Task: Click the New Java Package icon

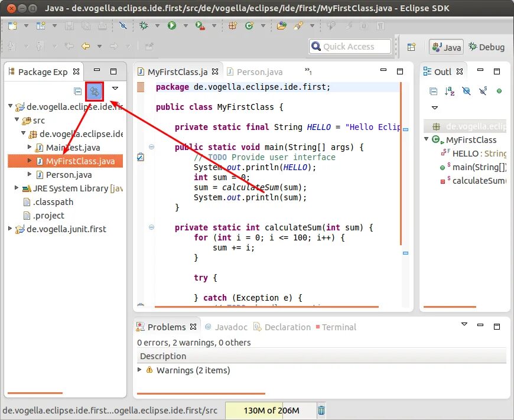Action: 233,25
